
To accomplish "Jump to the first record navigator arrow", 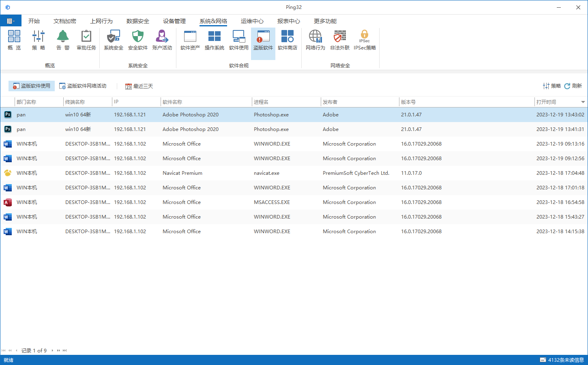I will point(4,350).
